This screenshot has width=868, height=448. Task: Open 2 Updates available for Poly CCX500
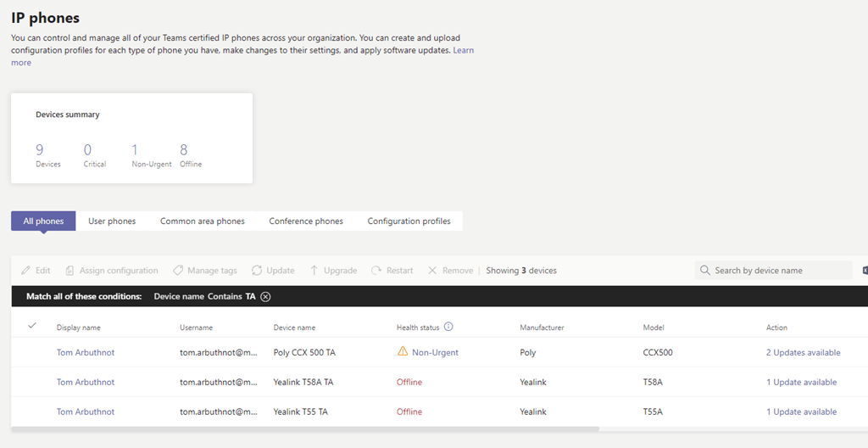point(803,353)
